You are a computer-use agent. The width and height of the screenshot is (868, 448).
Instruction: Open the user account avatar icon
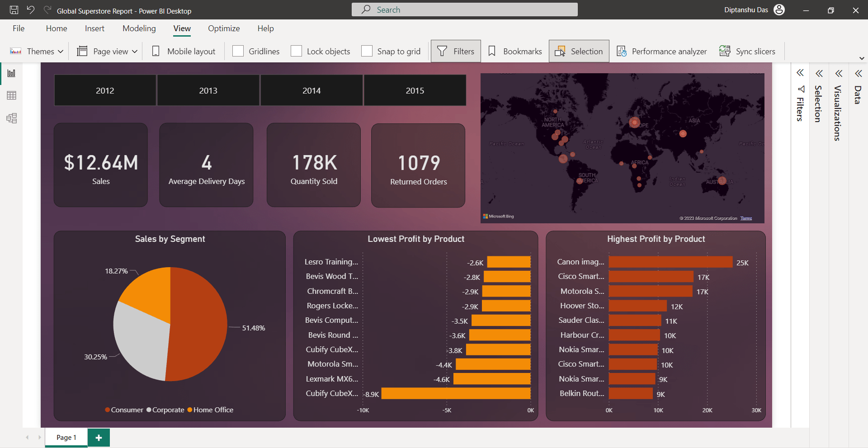click(x=779, y=10)
